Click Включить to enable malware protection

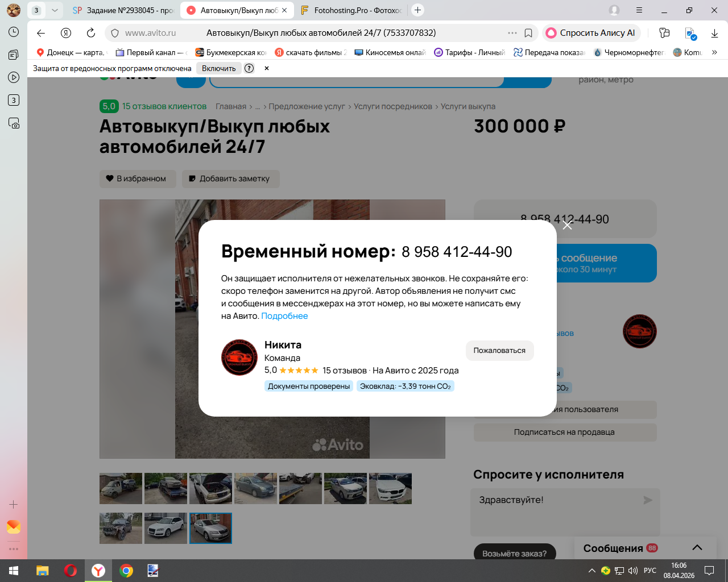point(219,68)
